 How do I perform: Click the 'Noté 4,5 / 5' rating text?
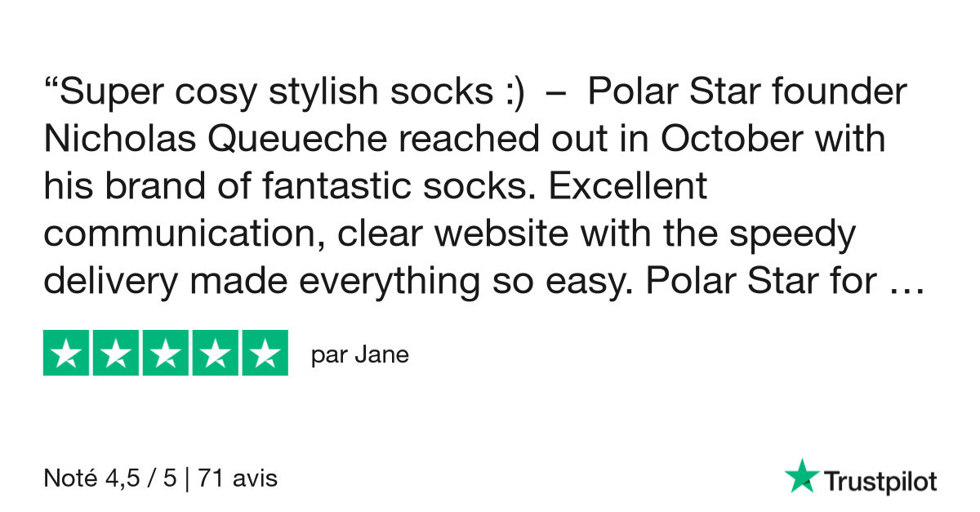[x=110, y=478]
